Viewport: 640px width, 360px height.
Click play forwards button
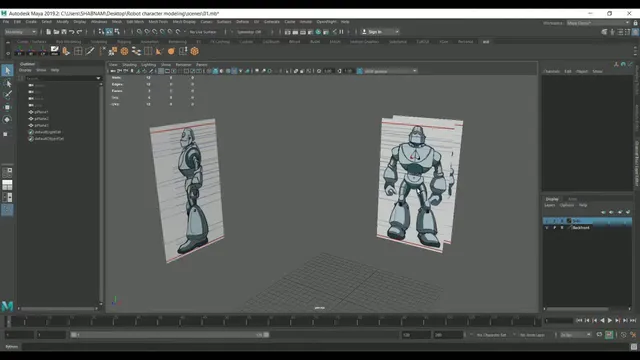[610, 321]
